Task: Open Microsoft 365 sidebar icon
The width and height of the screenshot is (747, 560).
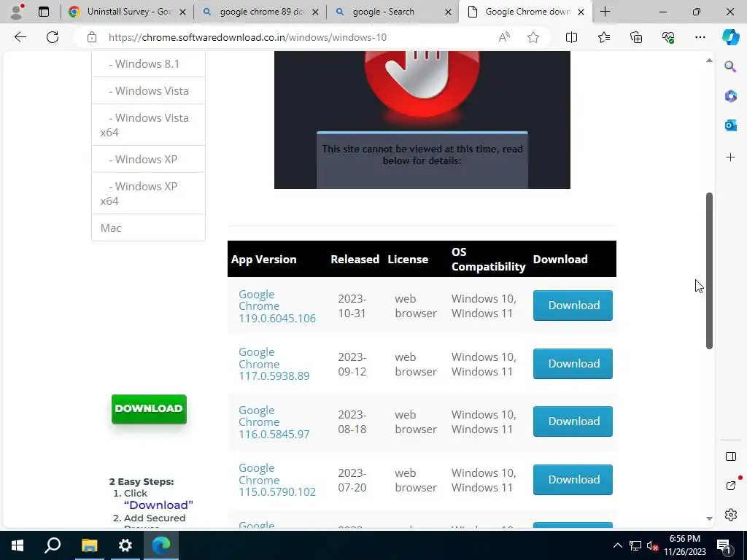Action: point(730,96)
